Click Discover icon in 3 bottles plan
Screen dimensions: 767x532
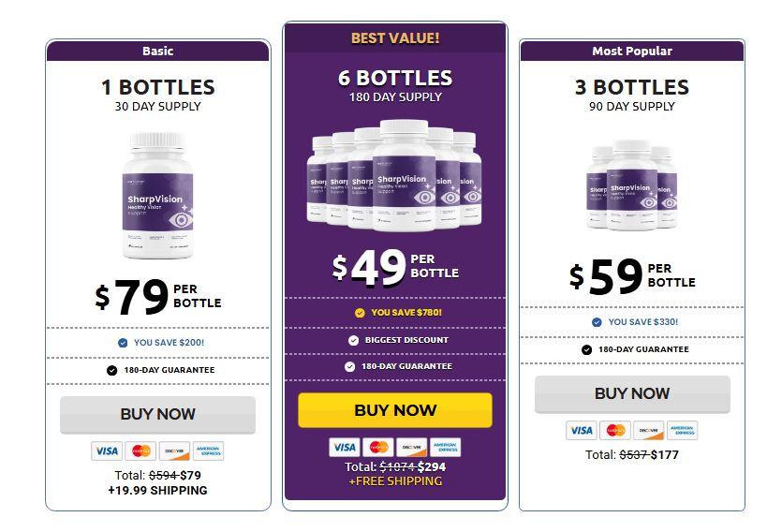[648, 431]
